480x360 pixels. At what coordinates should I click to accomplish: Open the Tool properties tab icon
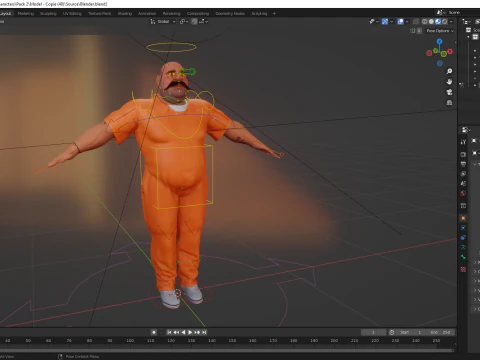pos(463,142)
